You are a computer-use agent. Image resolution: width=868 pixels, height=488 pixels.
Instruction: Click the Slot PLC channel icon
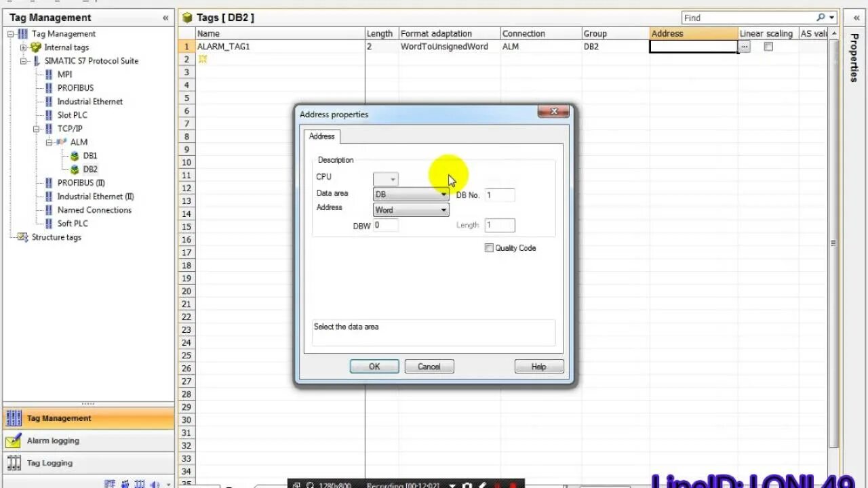[49, 115]
